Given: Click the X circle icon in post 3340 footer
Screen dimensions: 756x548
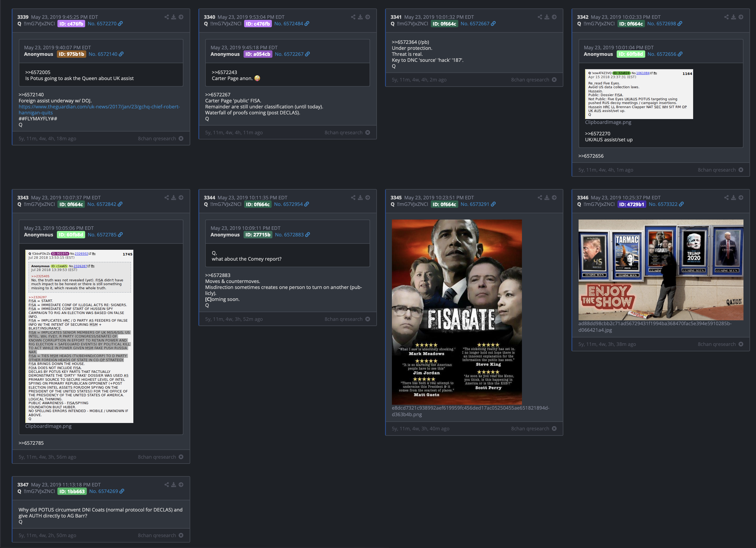Looking at the screenshot, I should pos(368,132).
